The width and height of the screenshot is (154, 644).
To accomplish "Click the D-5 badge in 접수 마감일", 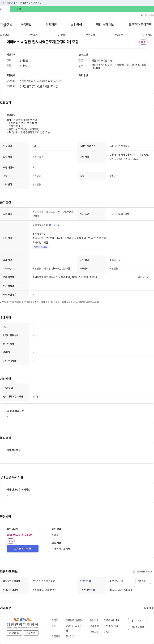I will [x=11, y=541].
